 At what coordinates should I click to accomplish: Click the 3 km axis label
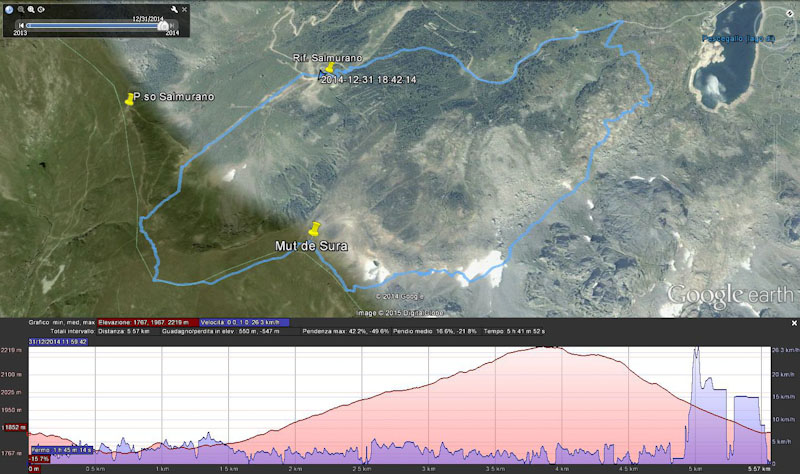coord(429,468)
